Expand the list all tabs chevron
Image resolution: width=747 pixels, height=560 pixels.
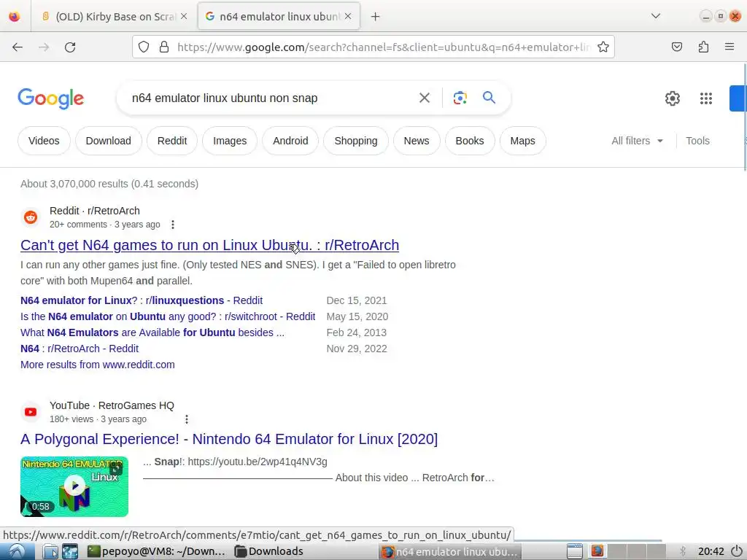tap(656, 16)
